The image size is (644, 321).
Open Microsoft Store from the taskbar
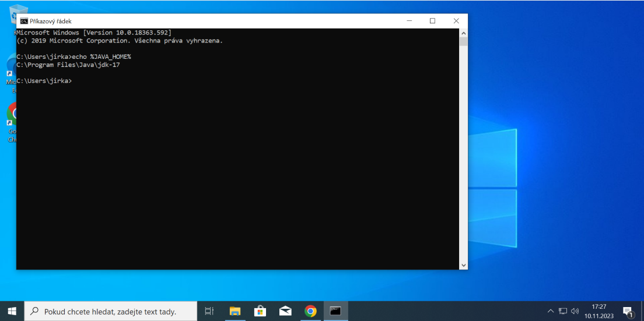tap(260, 311)
